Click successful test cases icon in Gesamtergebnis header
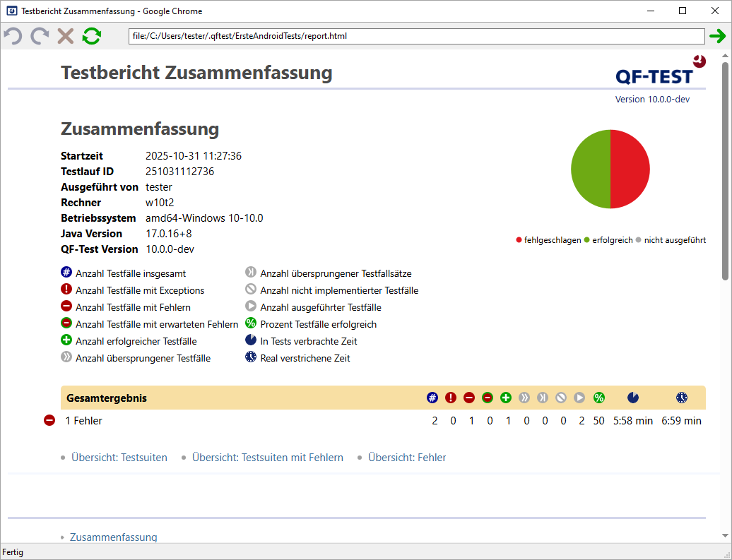Screen dimensions: 732x560 (x=506, y=398)
